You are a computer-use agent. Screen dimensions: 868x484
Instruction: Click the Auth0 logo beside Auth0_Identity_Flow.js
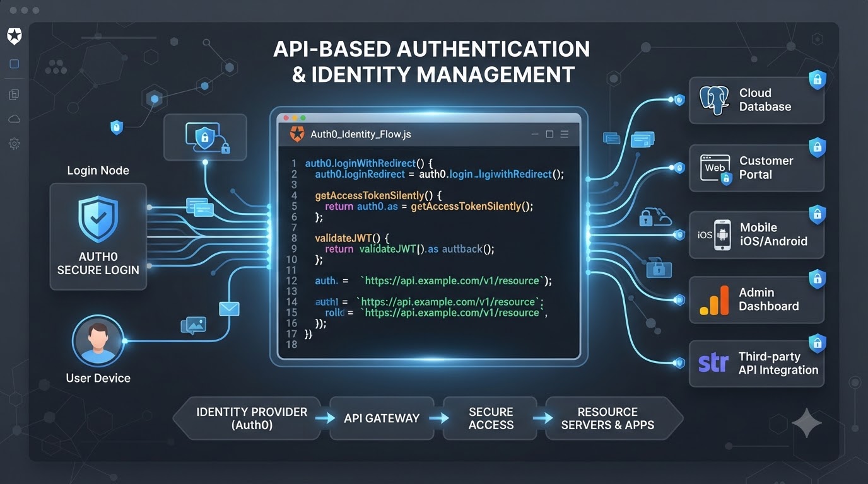coord(296,134)
